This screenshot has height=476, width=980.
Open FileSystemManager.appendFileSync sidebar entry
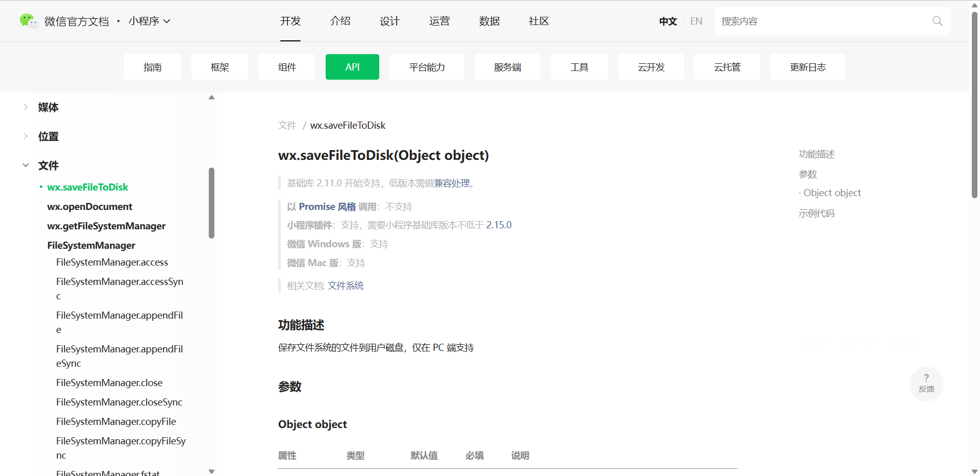120,356
